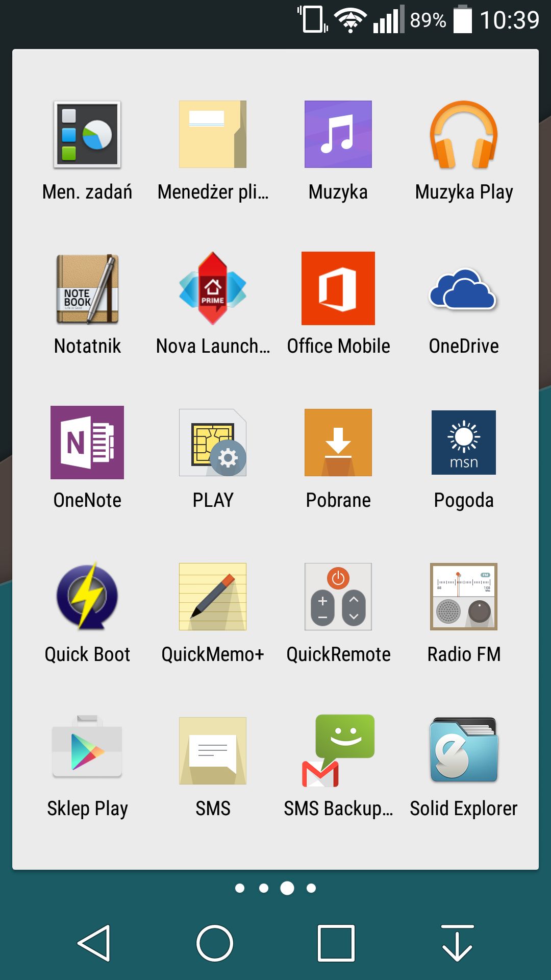Viewport: 551px width, 980px height.
Task: Launch Quick Boot lightning icon
Action: pos(87,597)
